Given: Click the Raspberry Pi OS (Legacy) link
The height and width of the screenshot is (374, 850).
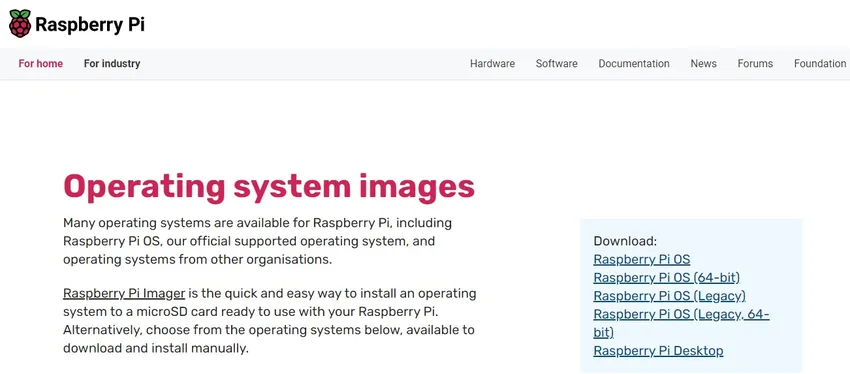Looking at the screenshot, I should tap(669, 296).
